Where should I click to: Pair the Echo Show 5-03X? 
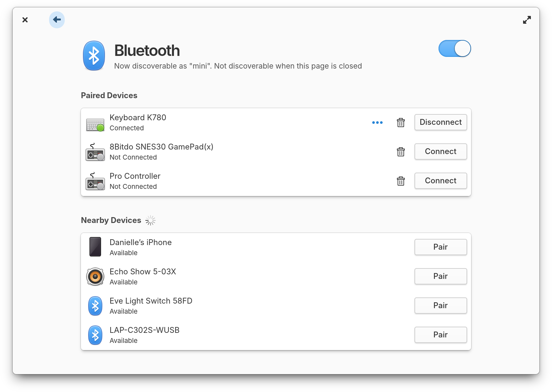pyautogui.click(x=440, y=276)
